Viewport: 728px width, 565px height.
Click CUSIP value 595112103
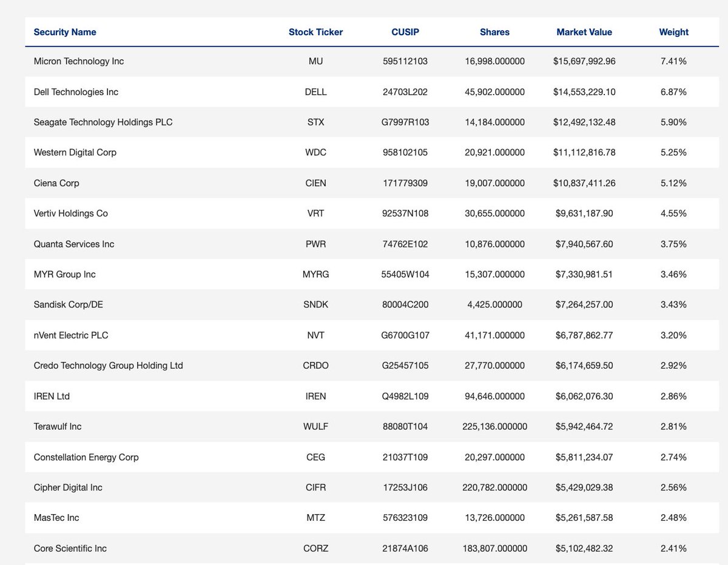(x=405, y=61)
